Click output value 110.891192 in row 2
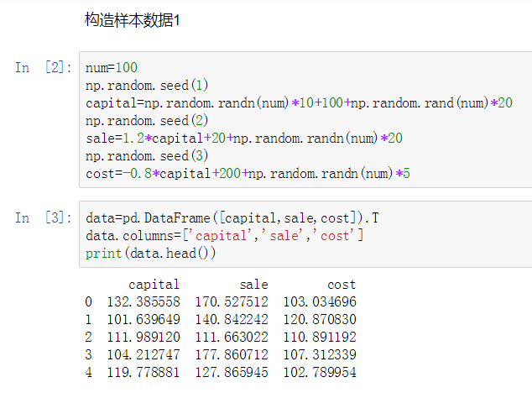The image size is (532, 398). click(x=320, y=337)
